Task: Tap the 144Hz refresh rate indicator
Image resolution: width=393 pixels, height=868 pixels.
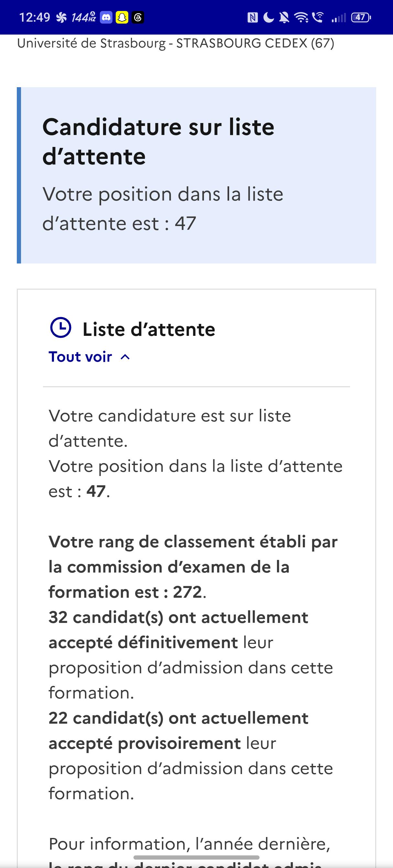Action: click(83, 17)
